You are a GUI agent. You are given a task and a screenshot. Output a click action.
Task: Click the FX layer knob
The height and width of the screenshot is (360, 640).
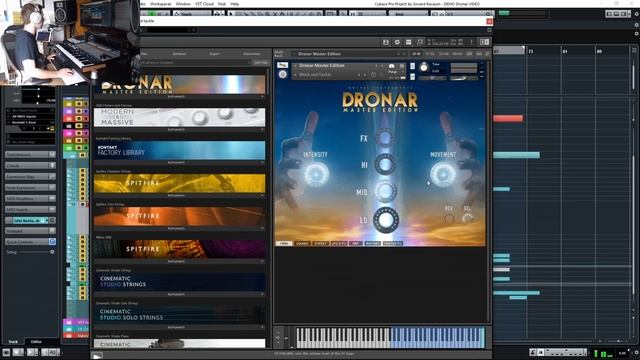pyautogui.click(x=385, y=138)
